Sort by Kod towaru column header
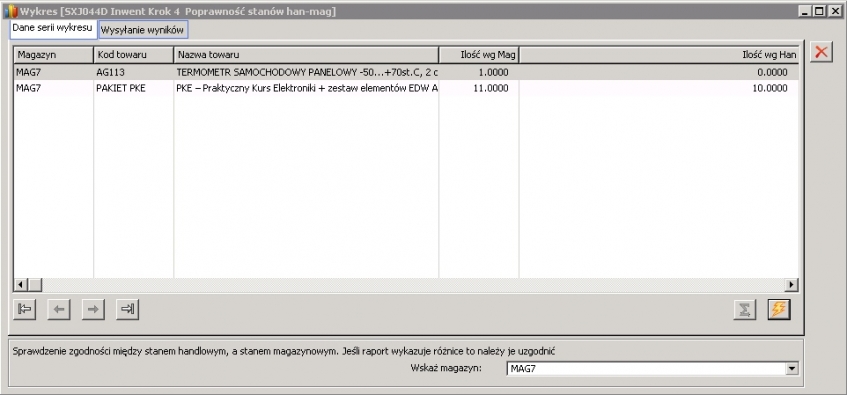Image resolution: width=847 pixels, height=395 pixels. point(133,55)
